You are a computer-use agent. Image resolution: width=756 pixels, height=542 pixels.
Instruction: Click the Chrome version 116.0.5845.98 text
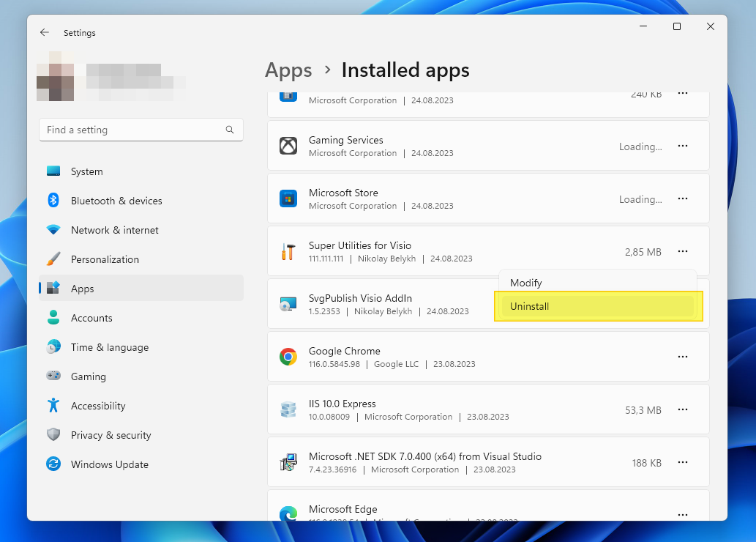point(334,364)
